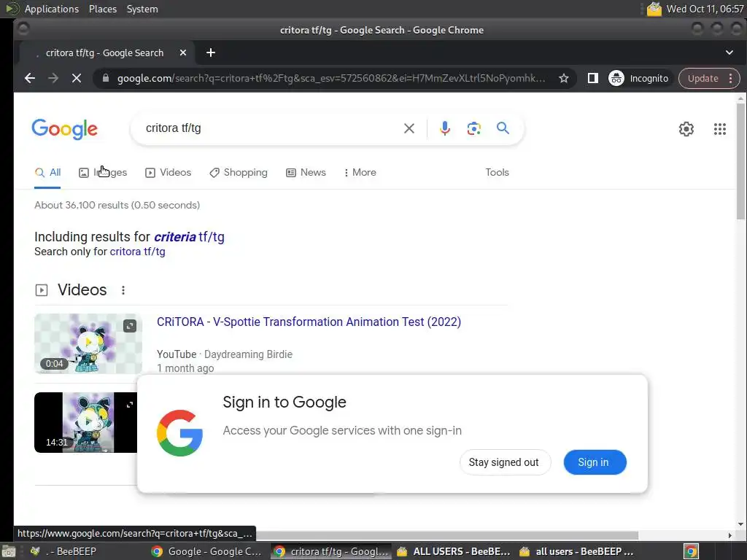Open Google quick settings gear

point(686,128)
